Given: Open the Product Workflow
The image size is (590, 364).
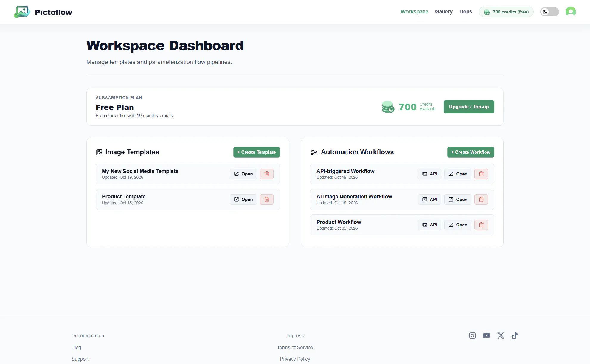Looking at the screenshot, I should pos(458,225).
